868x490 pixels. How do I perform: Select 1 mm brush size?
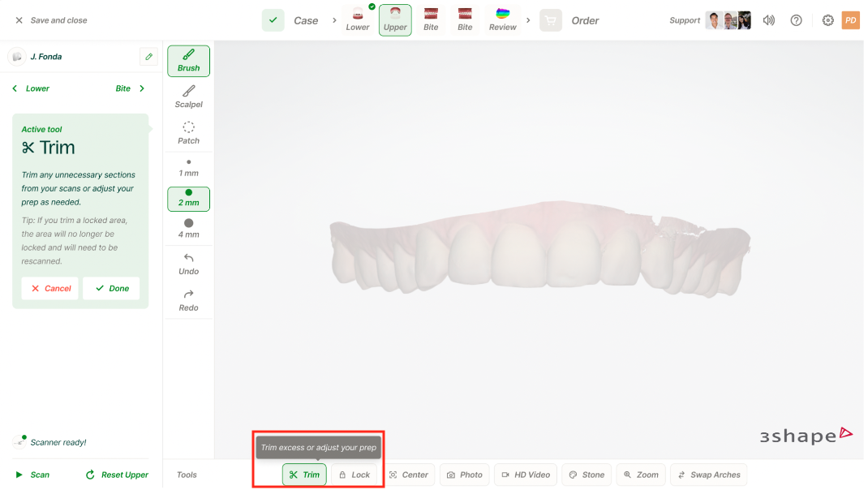[188, 168]
